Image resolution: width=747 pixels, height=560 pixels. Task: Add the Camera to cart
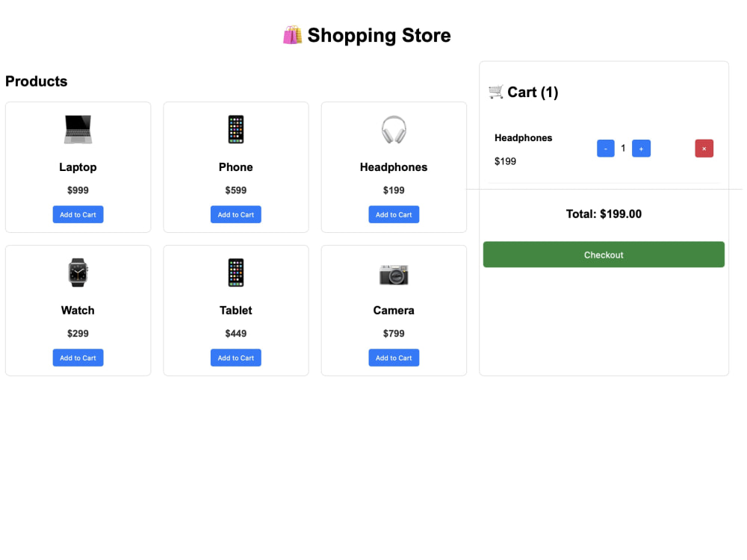pos(394,358)
